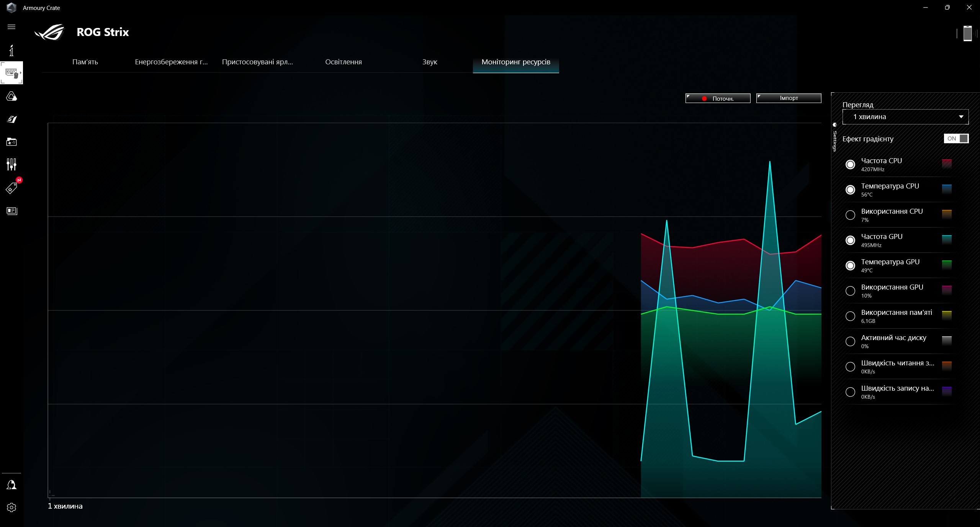Toggle the gradient effect ON switch
Image resolution: width=980 pixels, height=527 pixels.
(956, 139)
